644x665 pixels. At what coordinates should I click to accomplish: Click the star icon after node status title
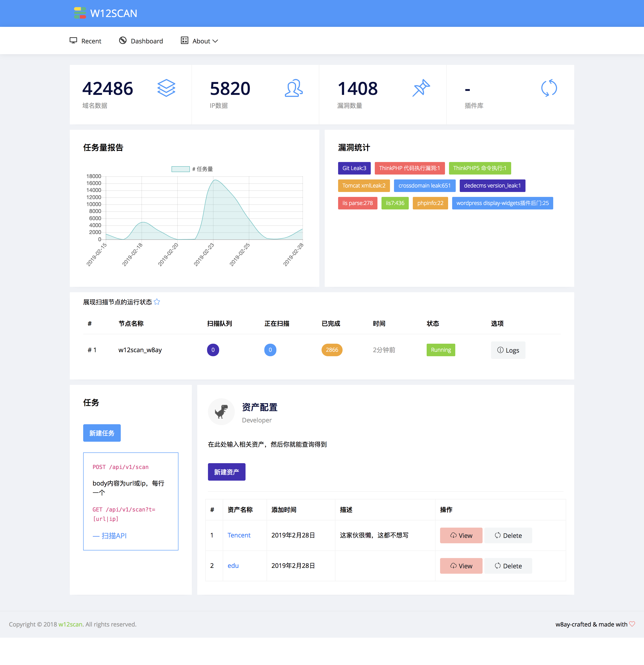click(157, 302)
